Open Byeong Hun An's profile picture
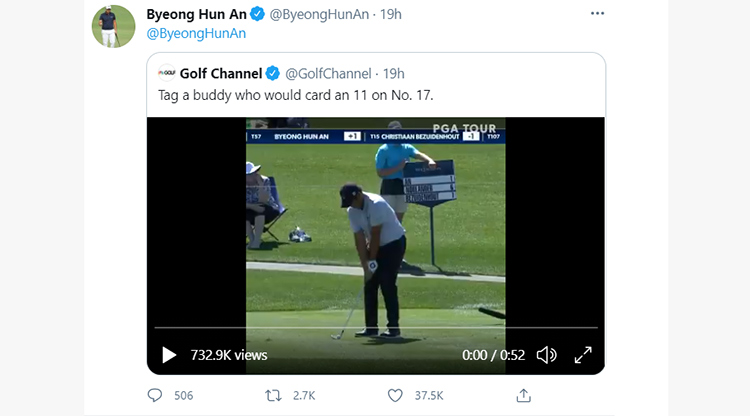This screenshot has width=750, height=416. point(113,26)
